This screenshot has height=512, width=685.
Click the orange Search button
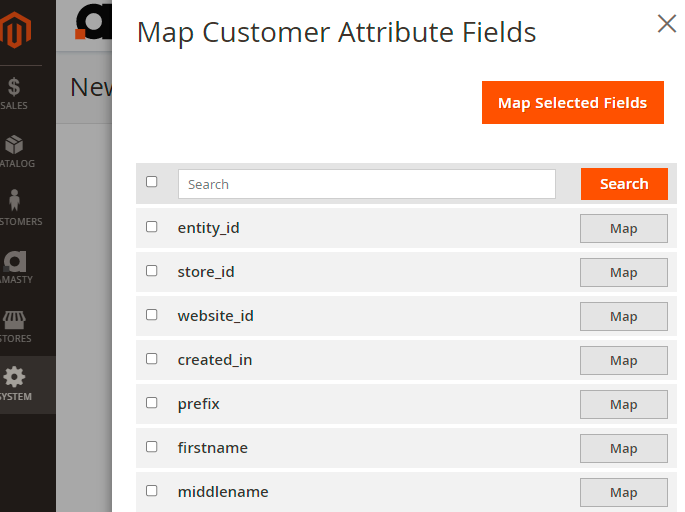coord(624,184)
